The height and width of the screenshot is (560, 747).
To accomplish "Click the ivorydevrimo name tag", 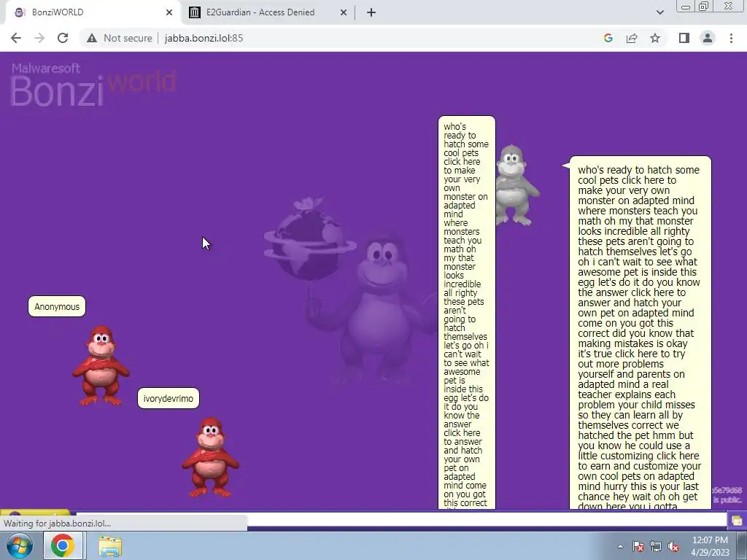I will pyautogui.click(x=169, y=399).
